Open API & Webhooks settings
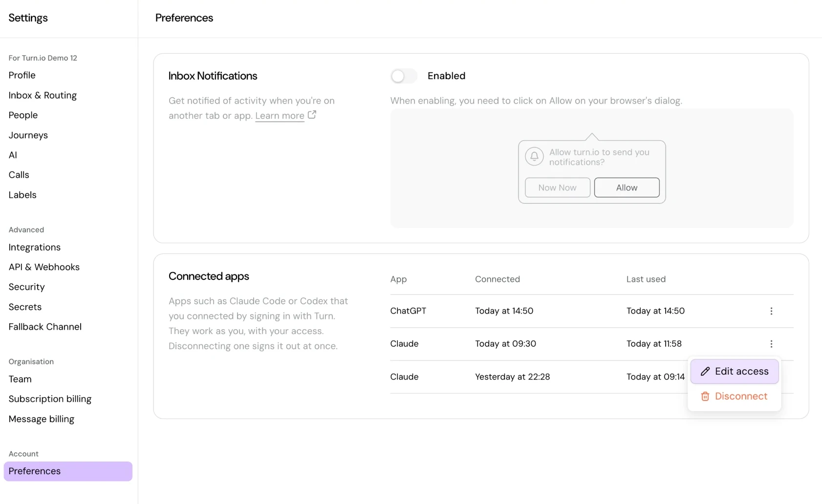 (x=44, y=267)
